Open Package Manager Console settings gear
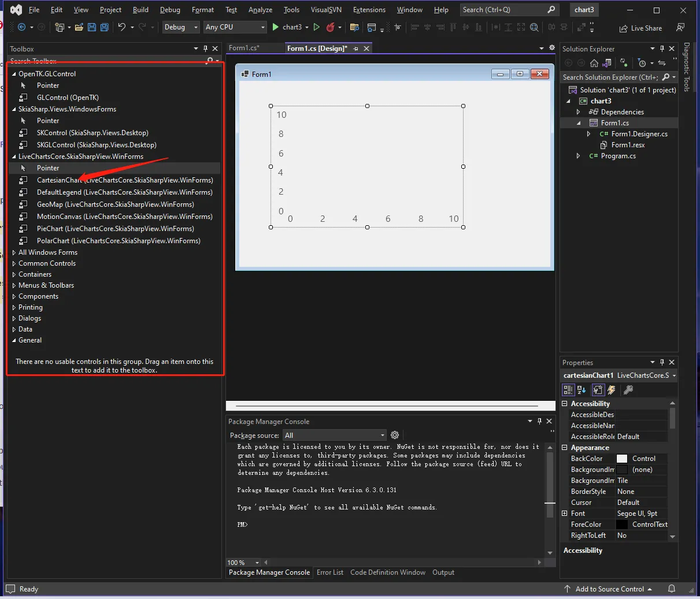This screenshot has height=599, width=700. [395, 435]
